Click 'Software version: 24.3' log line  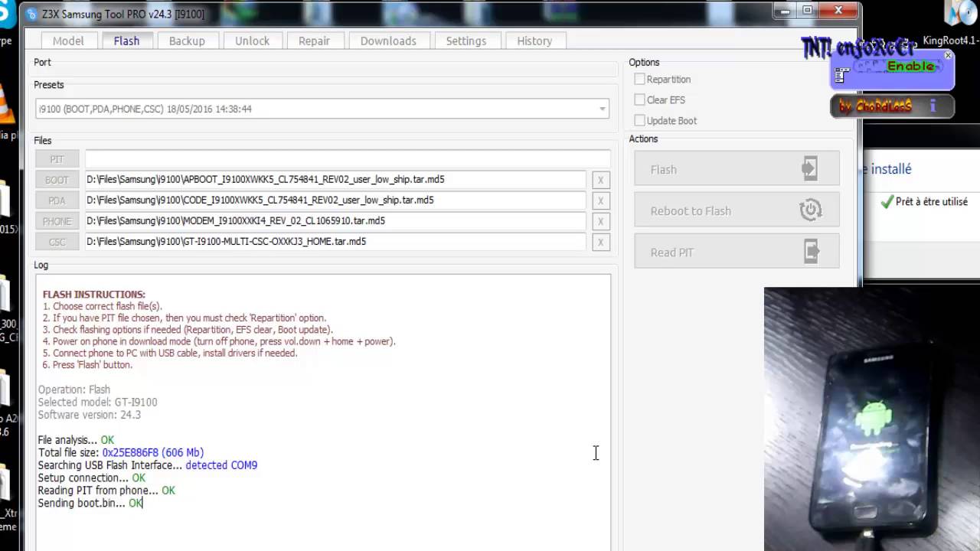click(x=89, y=415)
